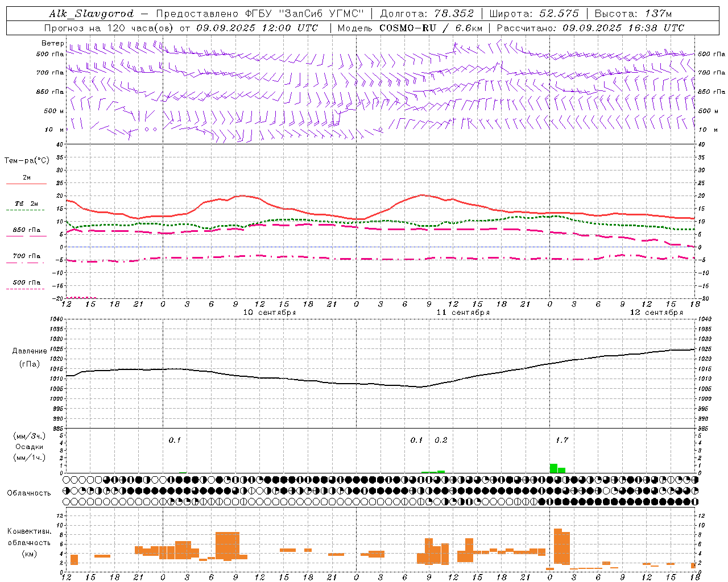Screen dimensions: 728x582
Task: Click the calculation time Рассчитано: 09.09.2025 16:38 UTC
Action: [590, 28]
